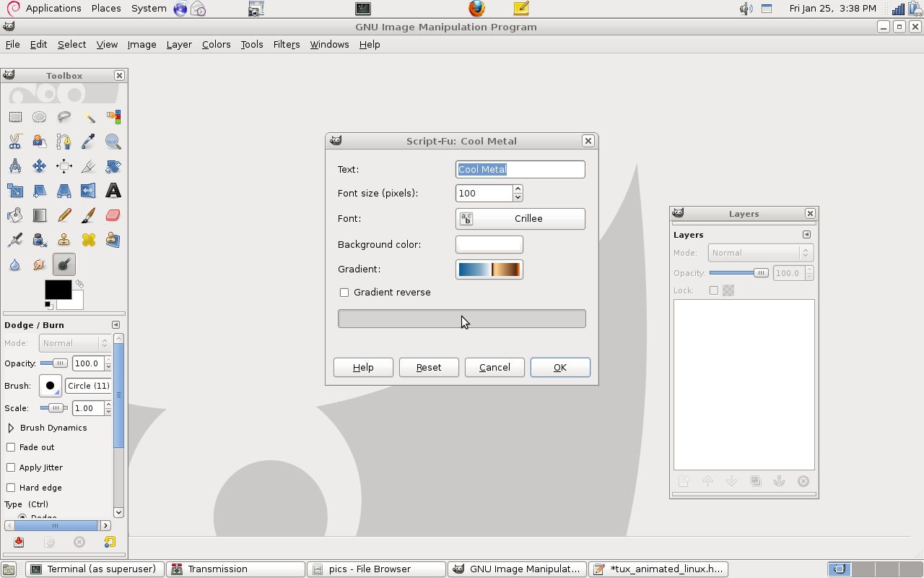Select the Smudge tool
This screenshot has height=578, width=924.
click(x=39, y=264)
